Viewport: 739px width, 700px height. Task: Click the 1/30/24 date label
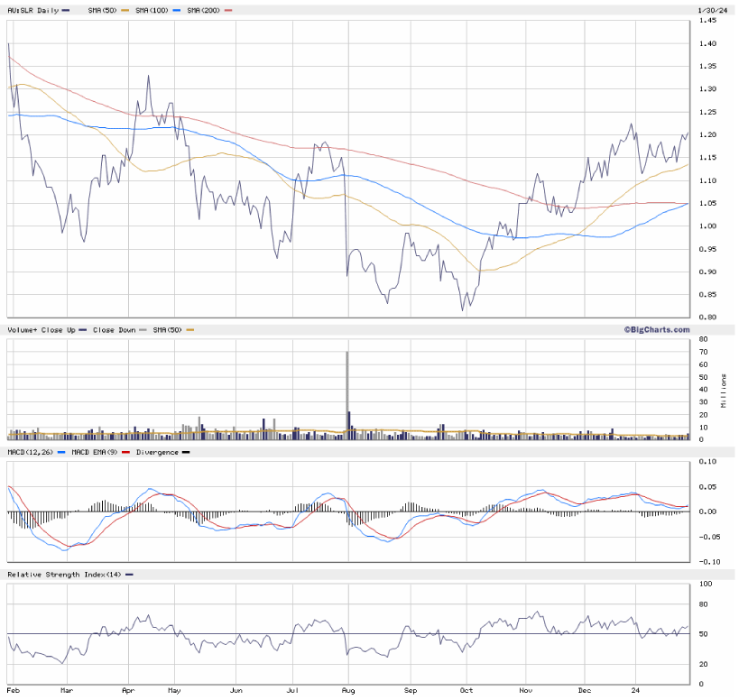[x=713, y=9]
